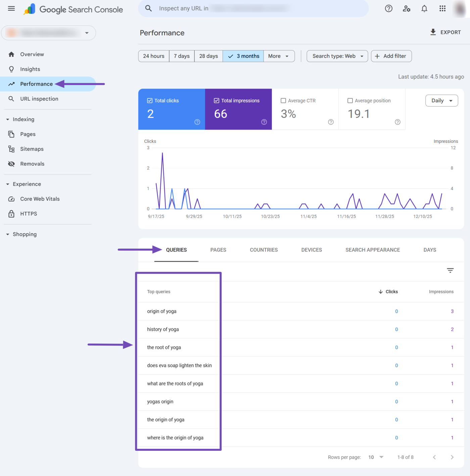The width and height of the screenshot is (470, 476).
Task: Click the user and permissions settings icon
Action: [x=406, y=8]
